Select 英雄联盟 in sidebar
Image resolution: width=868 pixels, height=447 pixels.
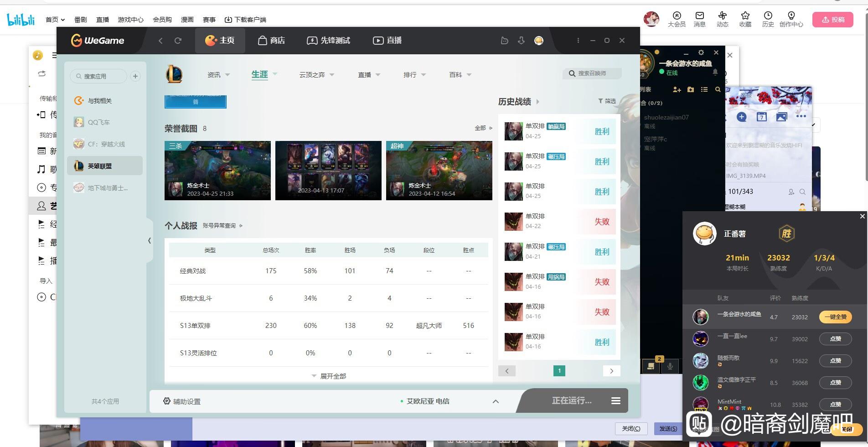105,166
